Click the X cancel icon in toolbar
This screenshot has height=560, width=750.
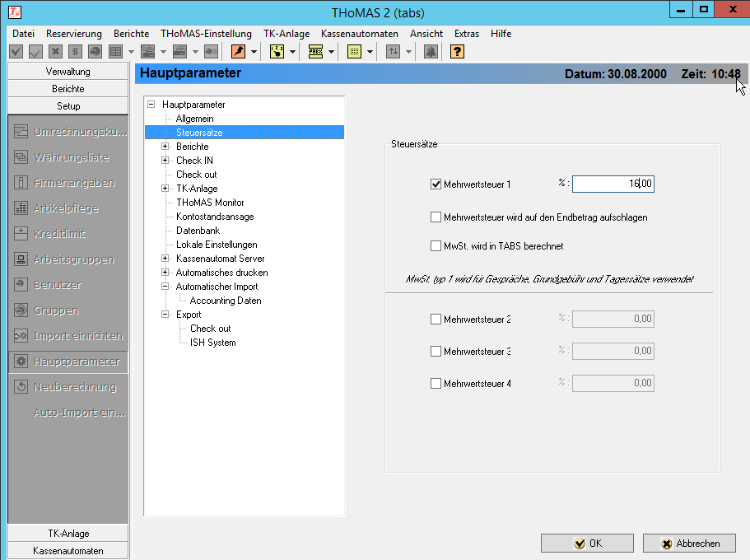click(55, 51)
